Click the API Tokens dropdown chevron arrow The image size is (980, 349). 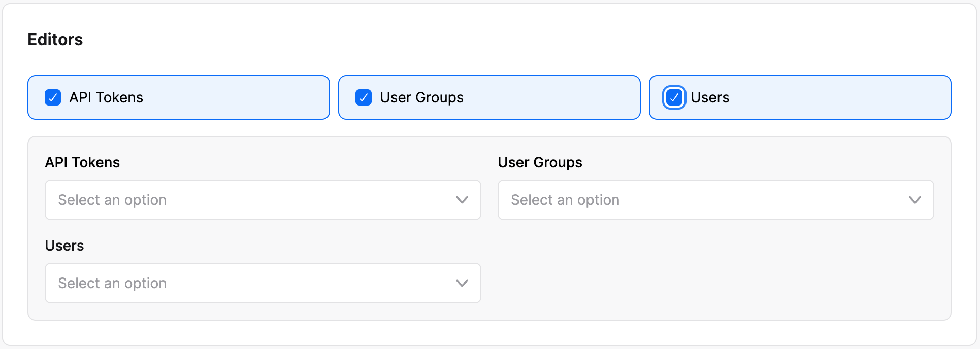[462, 200]
